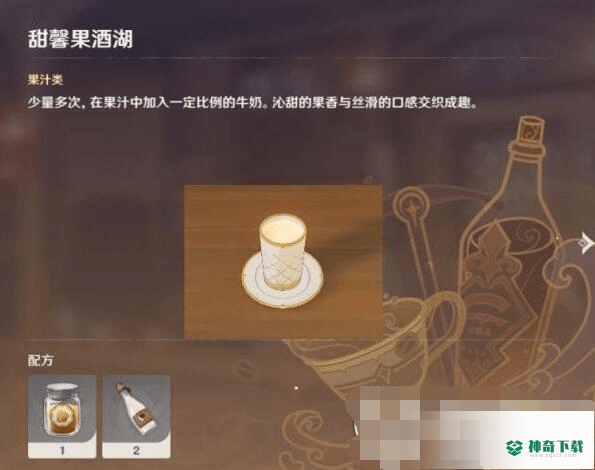
Task: Click quantity 1 under the jar
Action: point(62,451)
